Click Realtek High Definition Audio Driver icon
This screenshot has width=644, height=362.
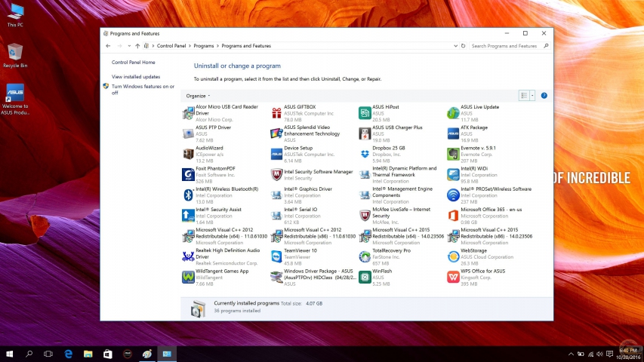188,256
